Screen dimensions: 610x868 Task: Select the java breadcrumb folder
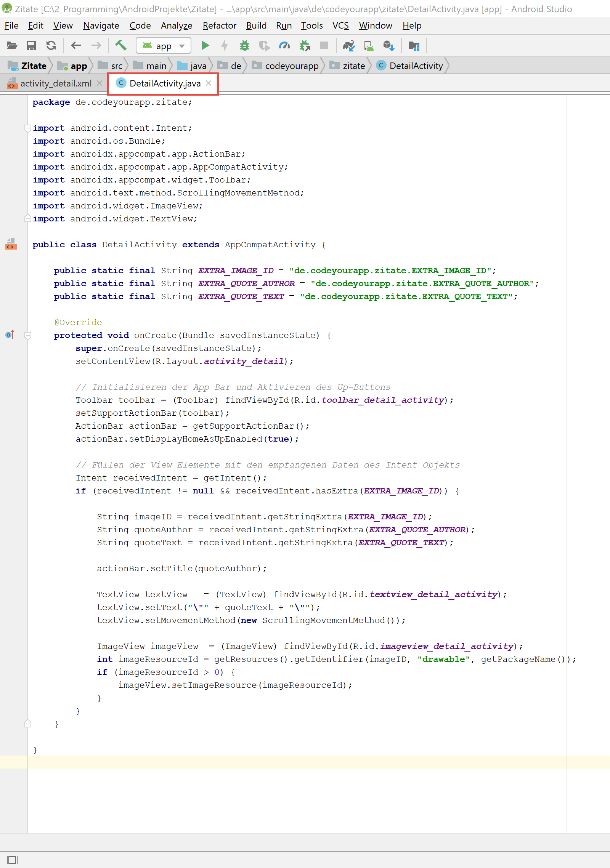pos(192,66)
